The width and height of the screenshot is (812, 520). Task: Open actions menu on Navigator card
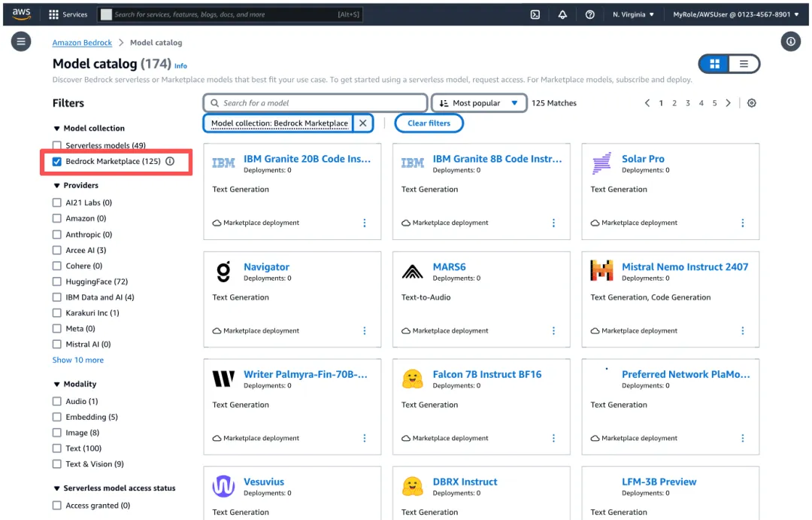(x=365, y=331)
